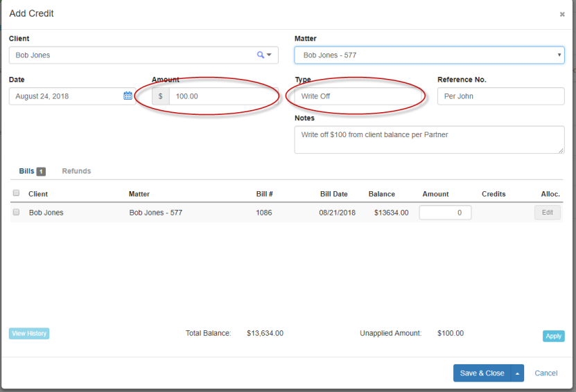This screenshot has width=576, height=392.
Task: Expand the Matter dropdown Bob Jones - 577
Action: [x=429, y=55]
